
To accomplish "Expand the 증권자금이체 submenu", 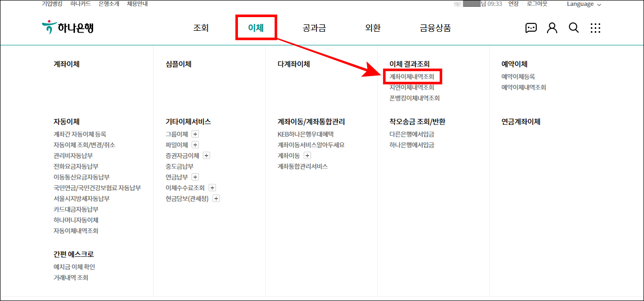I will pos(207,155).
